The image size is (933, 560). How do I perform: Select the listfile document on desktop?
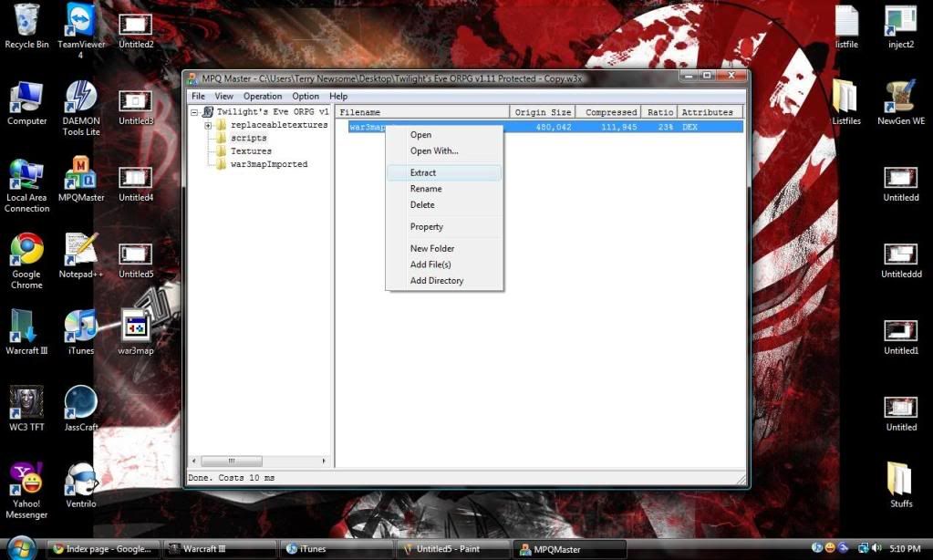846,27
